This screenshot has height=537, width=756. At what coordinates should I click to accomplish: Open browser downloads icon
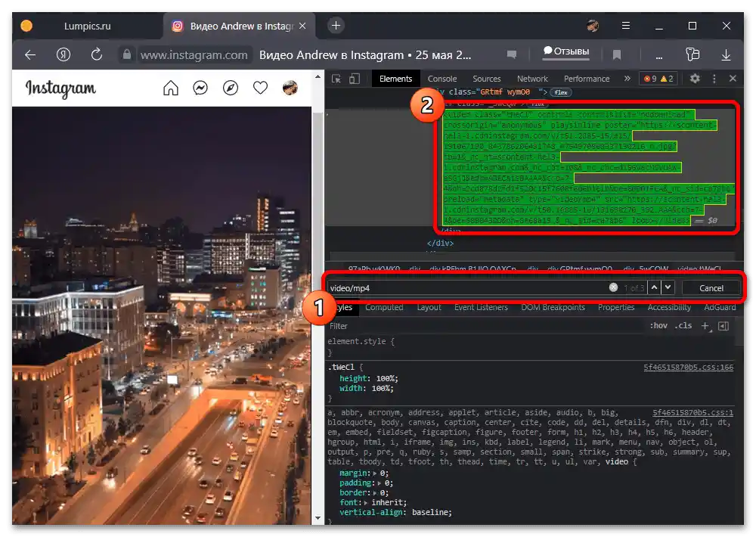click(726, 54)
